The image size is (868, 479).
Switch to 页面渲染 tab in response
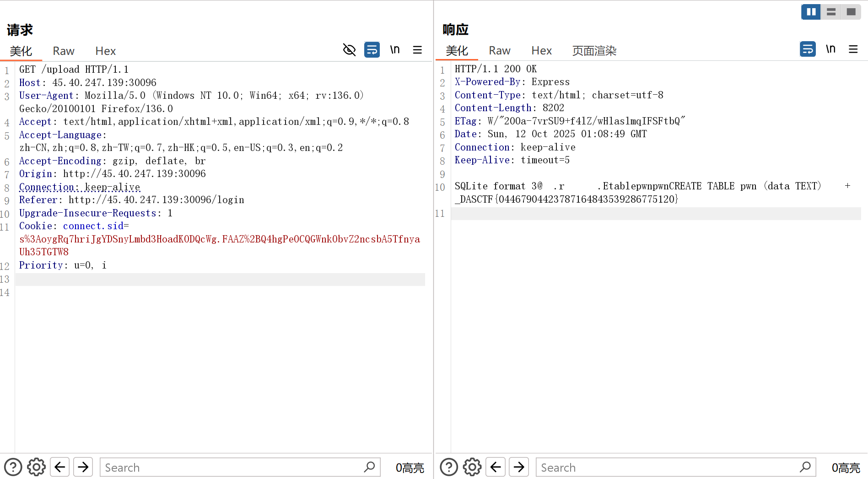click(594, 50)
